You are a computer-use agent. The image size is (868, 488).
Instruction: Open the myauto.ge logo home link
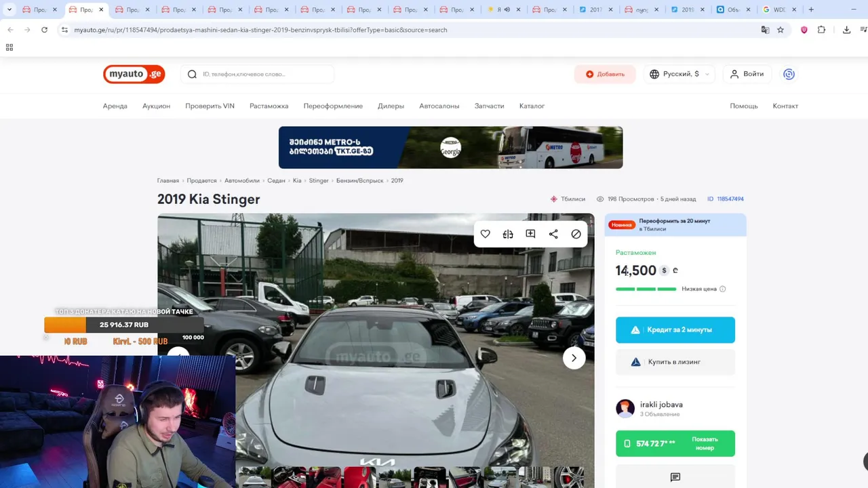point(134,74)
